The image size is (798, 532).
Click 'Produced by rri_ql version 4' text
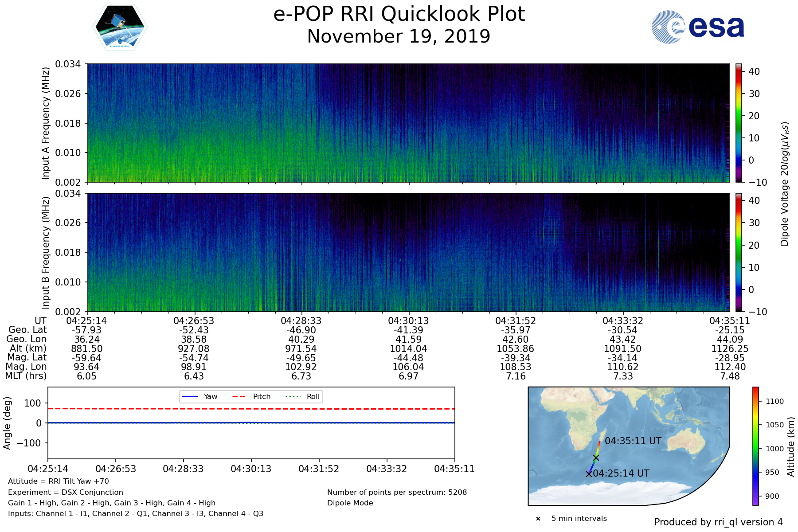click(718, 522)
